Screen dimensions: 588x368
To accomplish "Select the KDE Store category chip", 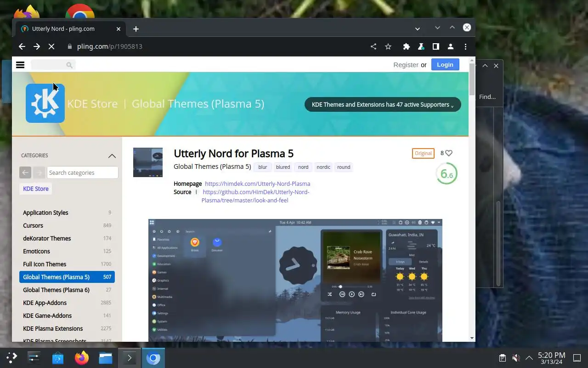I will pyautogui.click(x=36, y=189).
